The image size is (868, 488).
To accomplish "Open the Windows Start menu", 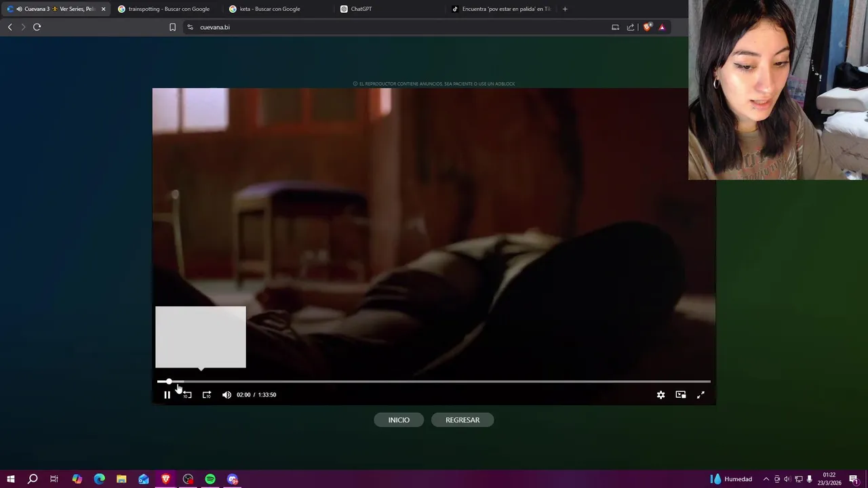I will (x=11, y=479).
